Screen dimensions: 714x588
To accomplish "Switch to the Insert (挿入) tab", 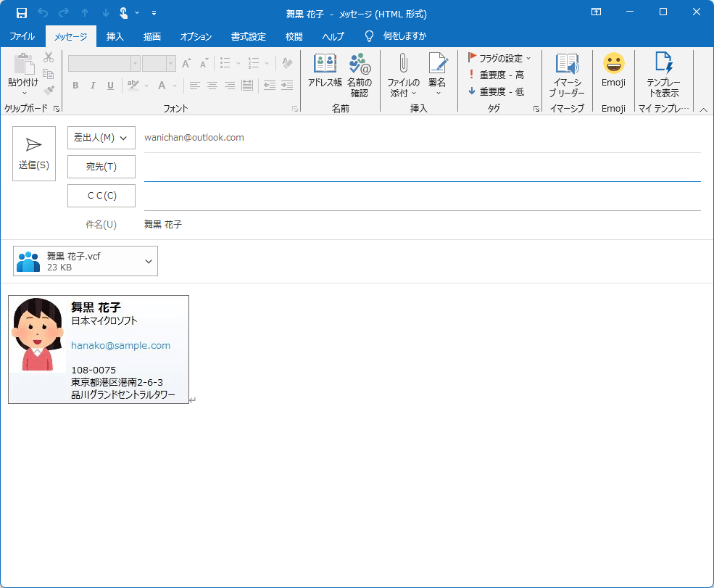I will [x=115, y=36].
